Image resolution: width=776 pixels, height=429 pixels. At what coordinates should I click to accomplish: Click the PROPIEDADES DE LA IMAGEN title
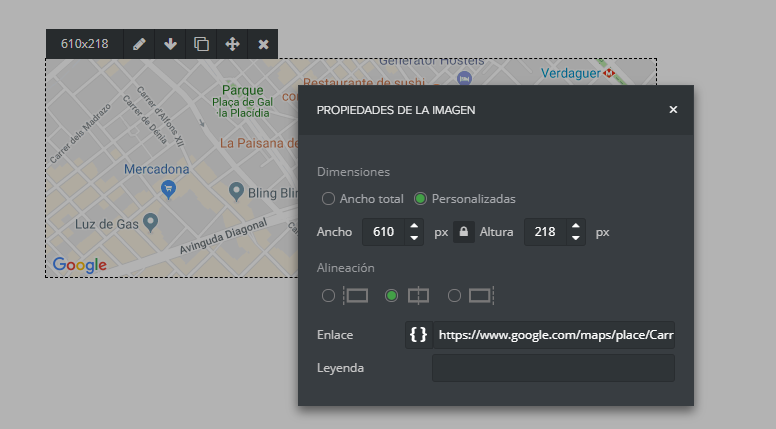click(396, 110)
